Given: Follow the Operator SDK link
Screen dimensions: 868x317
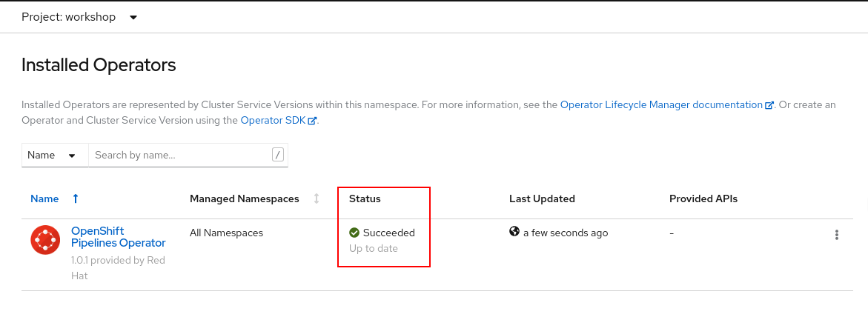Looking at the screenshot, I should pyautogui.click(x=273, y=120).
